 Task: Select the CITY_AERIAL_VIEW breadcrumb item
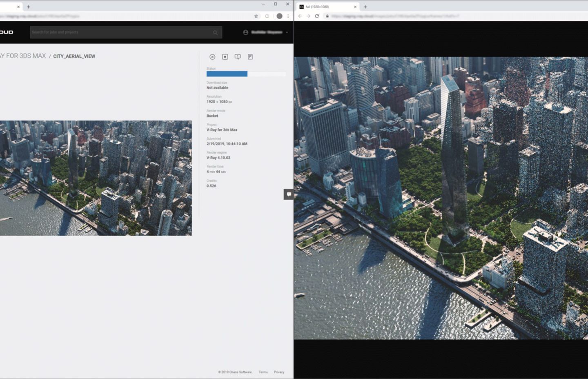(74, 56)
